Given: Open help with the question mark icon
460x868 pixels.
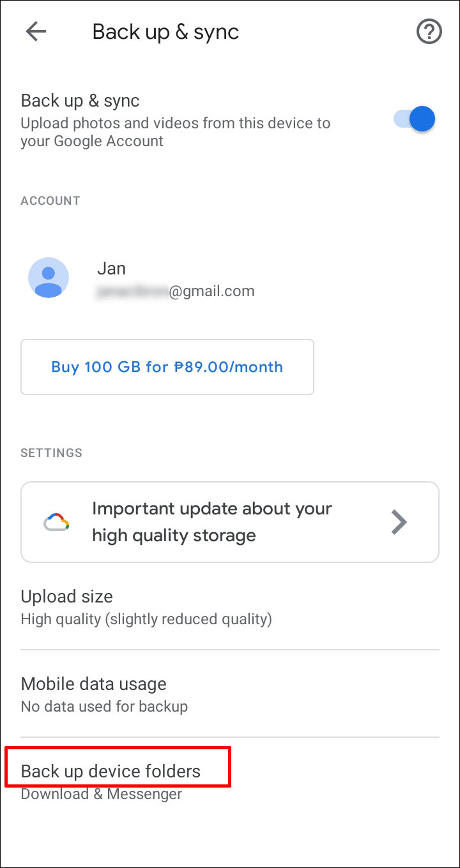Looking at the screenshot, I should (429, 32).
